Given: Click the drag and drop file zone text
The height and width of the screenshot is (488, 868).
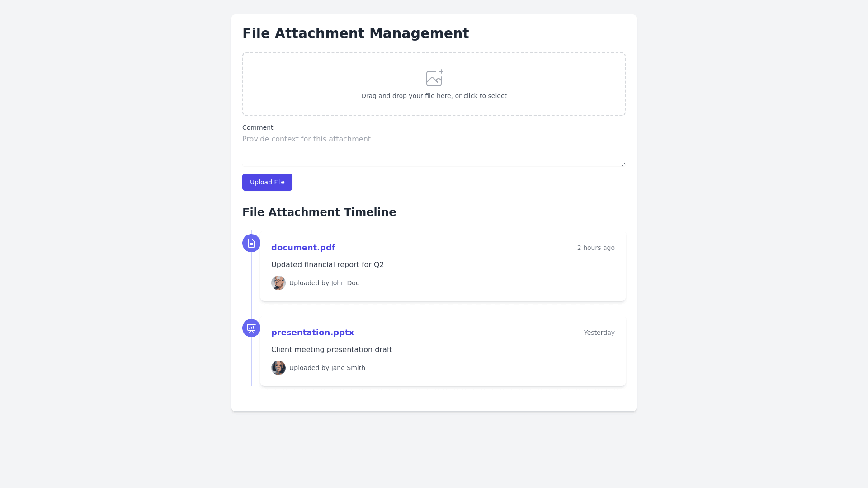Looking at the screenshot, I should 434,96.
